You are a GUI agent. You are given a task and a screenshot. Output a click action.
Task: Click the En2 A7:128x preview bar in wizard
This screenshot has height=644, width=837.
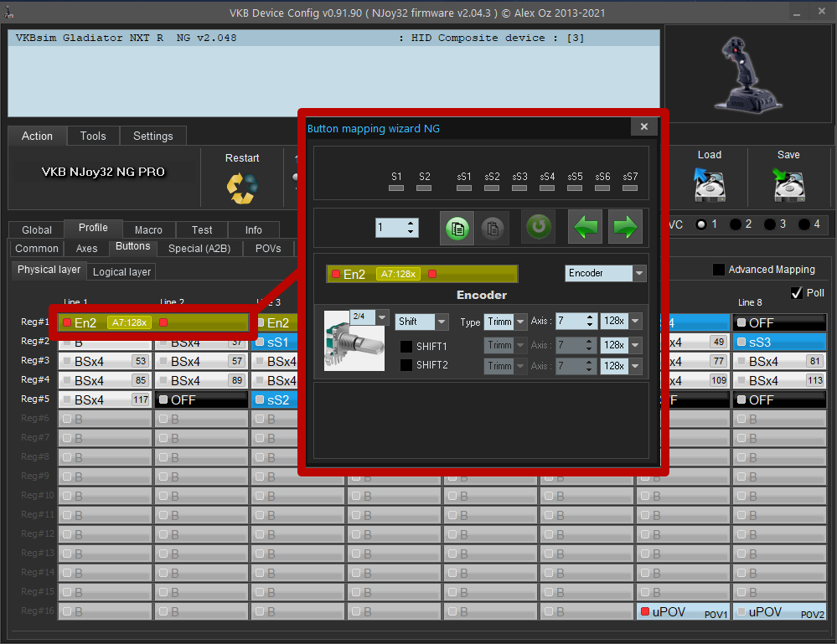point(421,274)
